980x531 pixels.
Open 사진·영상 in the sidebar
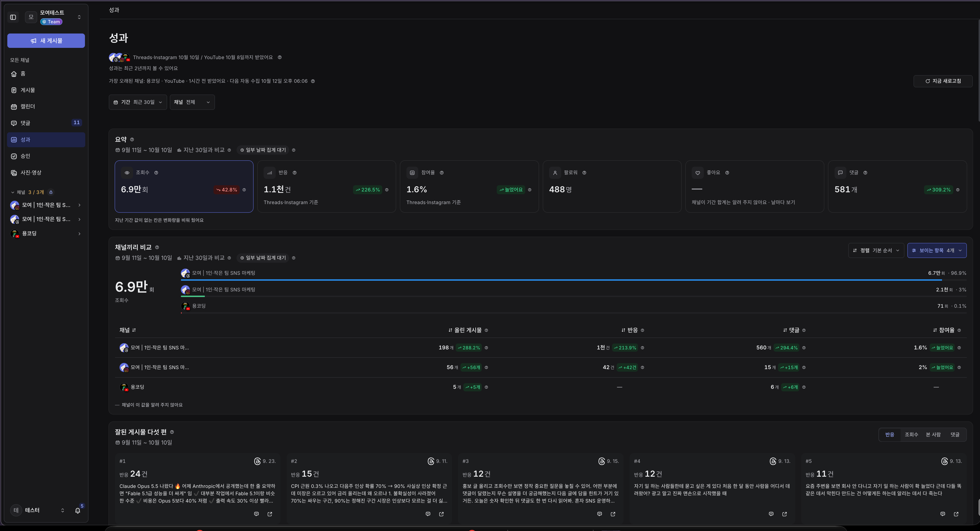(x=46, y=173)
